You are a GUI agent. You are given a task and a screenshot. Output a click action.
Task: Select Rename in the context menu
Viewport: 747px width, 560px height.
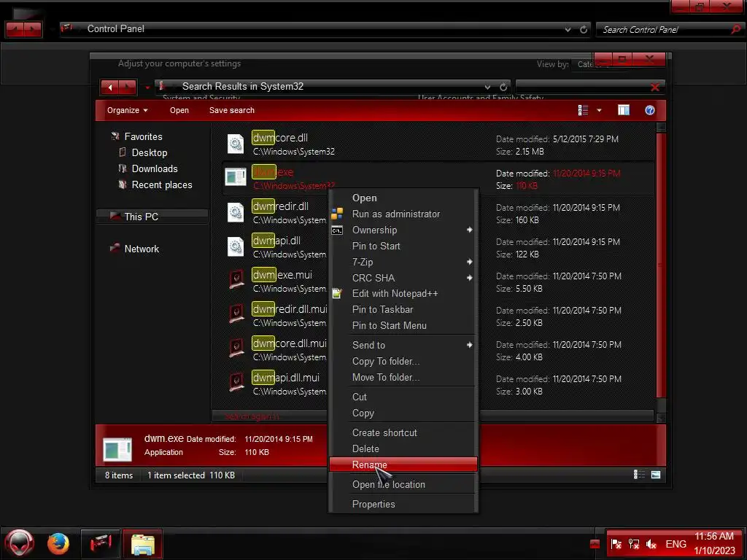[403, 464]
